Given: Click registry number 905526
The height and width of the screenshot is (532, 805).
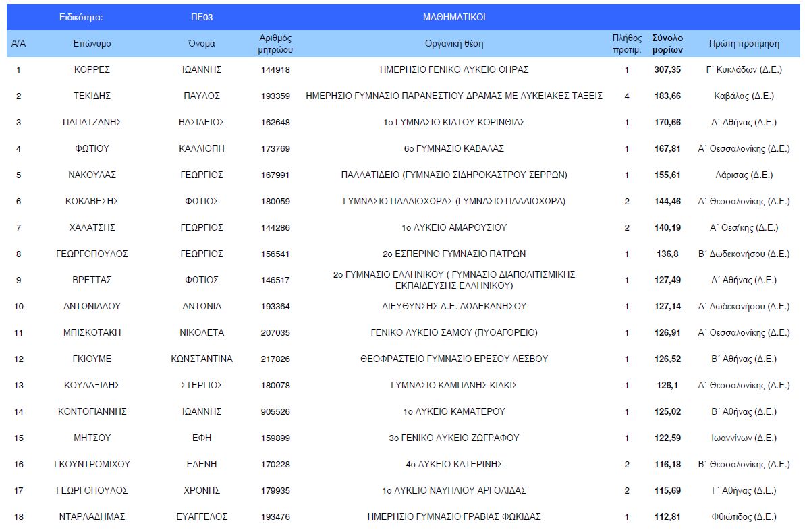Looking at the screenshot, I should click(275, 412).
